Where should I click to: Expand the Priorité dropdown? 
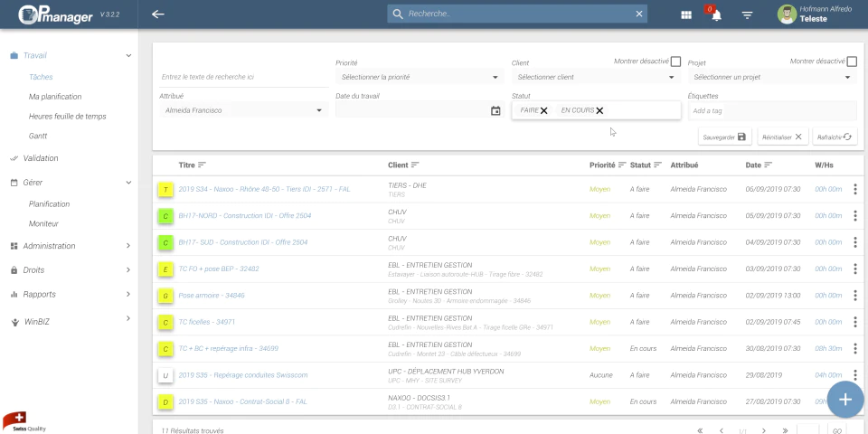[420, 78]
